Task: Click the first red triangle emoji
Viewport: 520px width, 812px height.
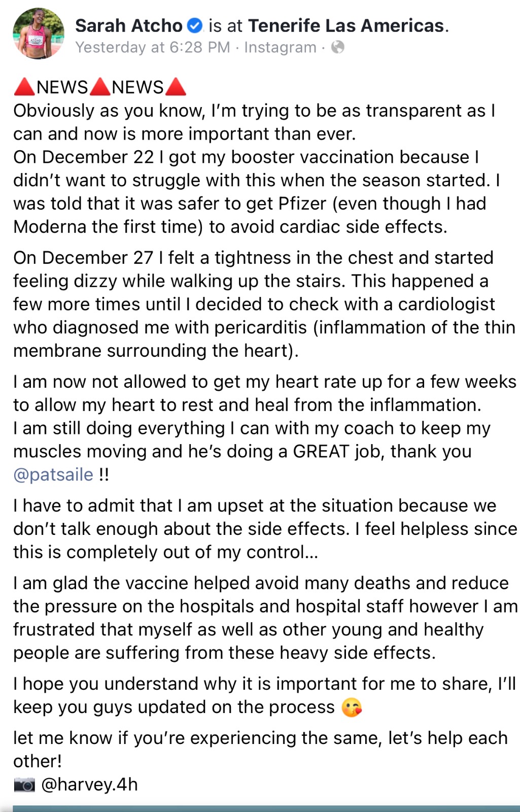Action: pos(24,87)
